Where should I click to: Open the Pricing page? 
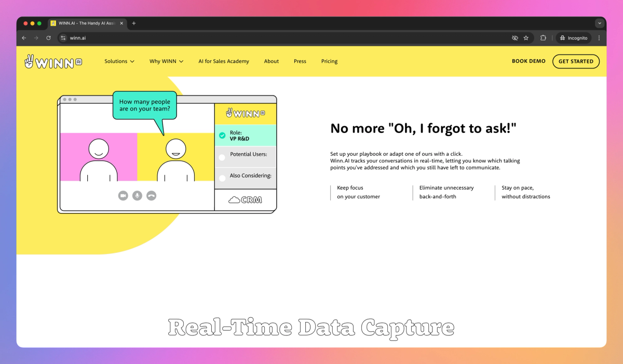[329, 61]
